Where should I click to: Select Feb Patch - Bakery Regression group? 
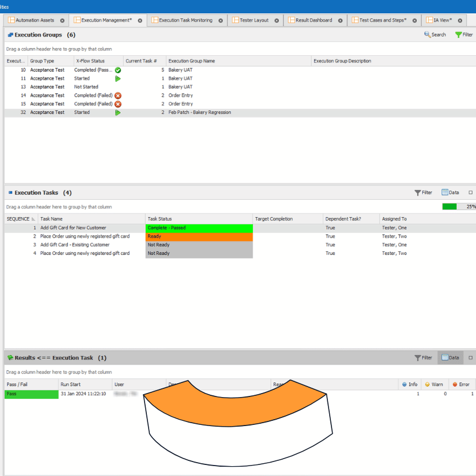coord(240,113)
